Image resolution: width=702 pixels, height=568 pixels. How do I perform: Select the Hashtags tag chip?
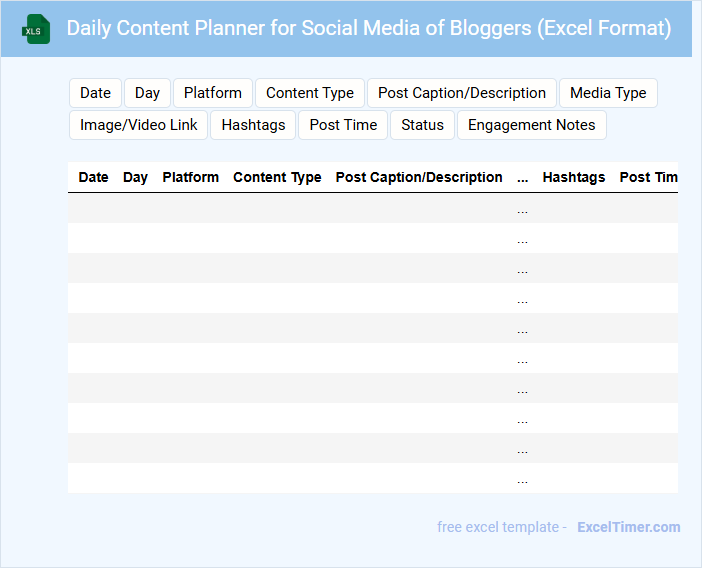[253, 125]
